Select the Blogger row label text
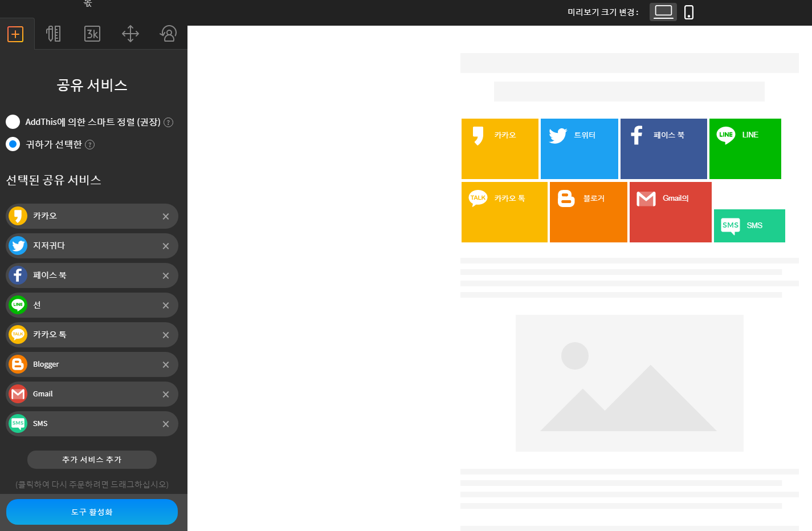 coord(46,364)
